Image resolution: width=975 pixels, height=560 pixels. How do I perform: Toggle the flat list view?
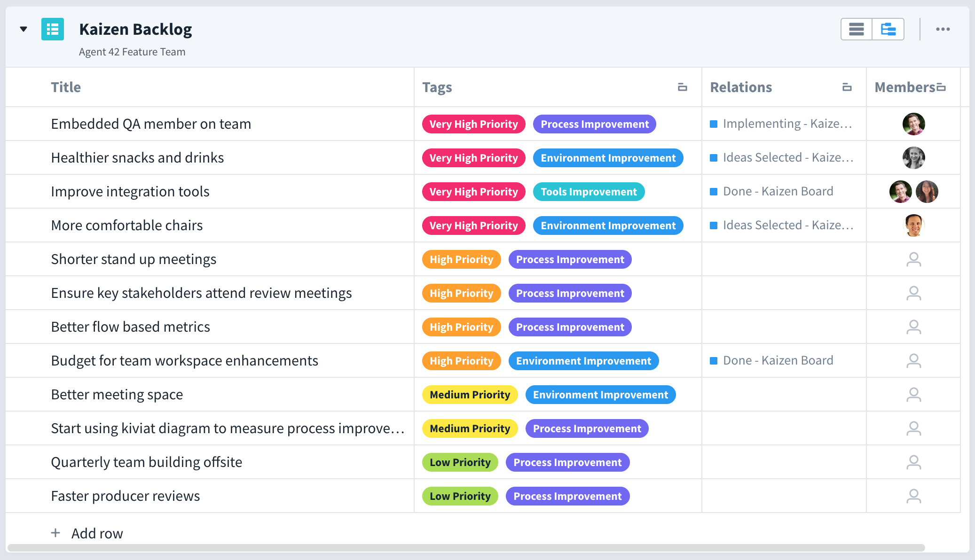pos(857,29)
